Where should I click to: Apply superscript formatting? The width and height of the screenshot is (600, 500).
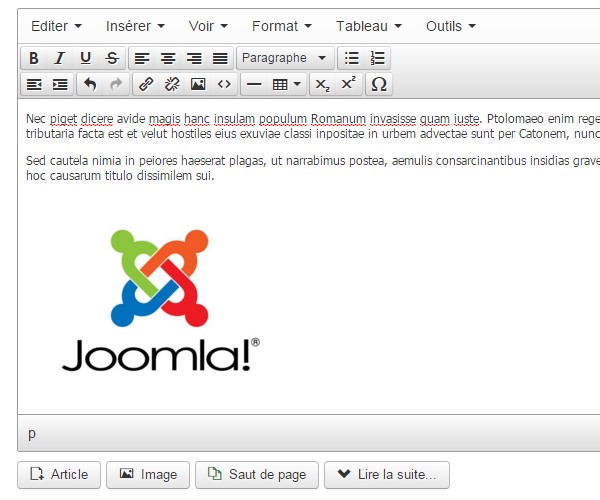tap(348, 84)
